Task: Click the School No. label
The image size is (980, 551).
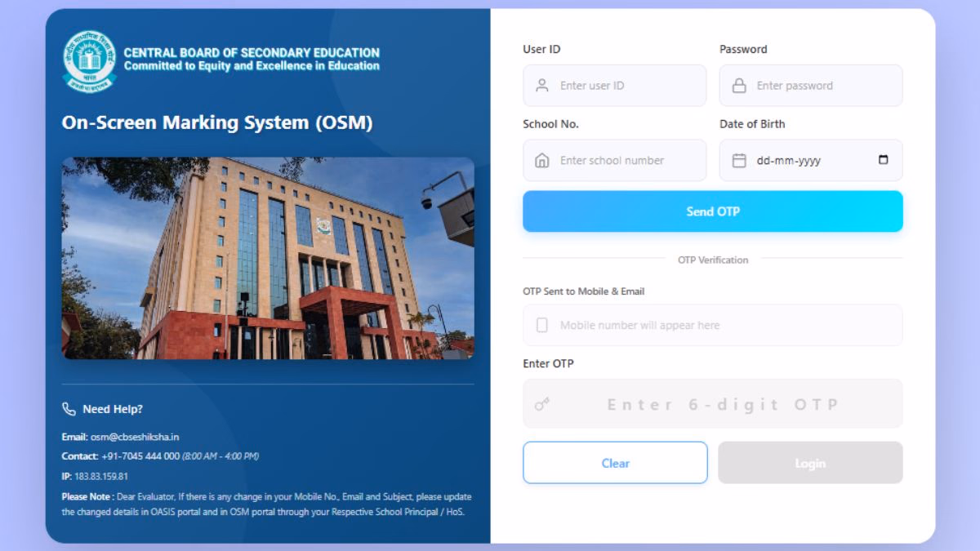Action: 551,124
